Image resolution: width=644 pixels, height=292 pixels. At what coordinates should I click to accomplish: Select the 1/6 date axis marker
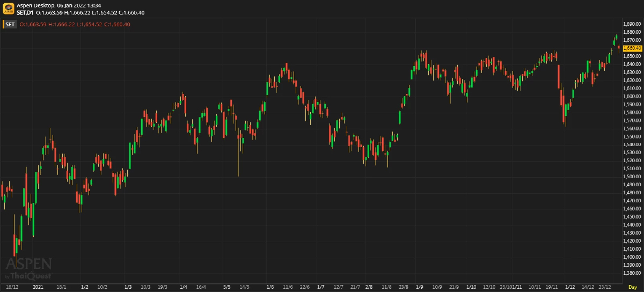pyautogui.click(x=270, y=287)
